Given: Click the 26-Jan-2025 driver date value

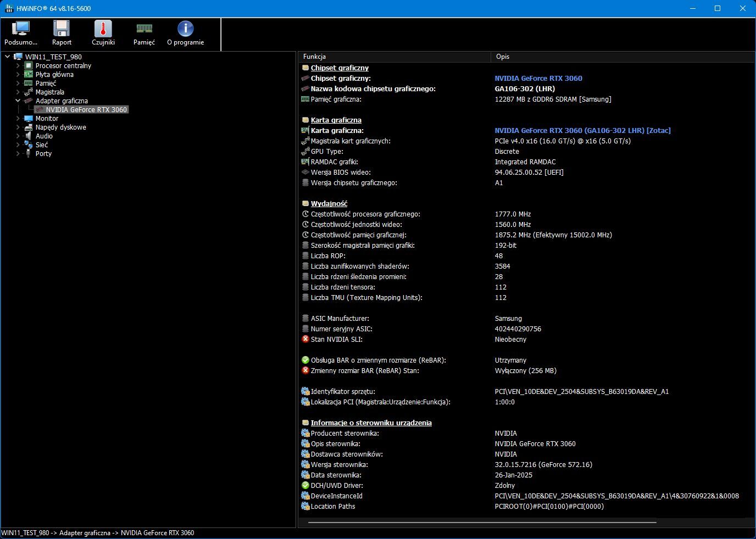Looking at the screenshot, I should click(513, 475).
